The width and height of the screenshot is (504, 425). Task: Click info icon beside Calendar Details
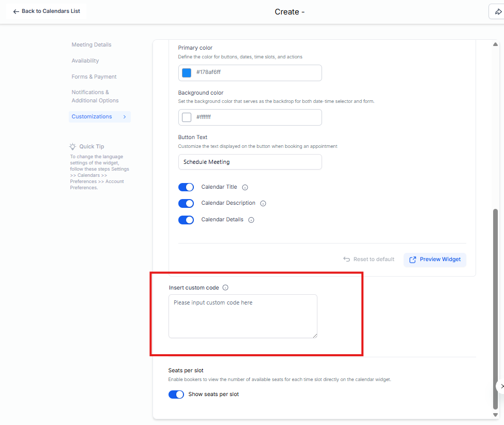point(251,220)
